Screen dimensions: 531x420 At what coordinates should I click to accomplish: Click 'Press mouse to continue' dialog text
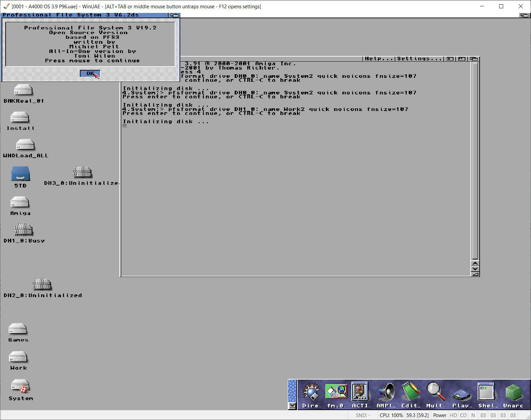coord(92,61)
